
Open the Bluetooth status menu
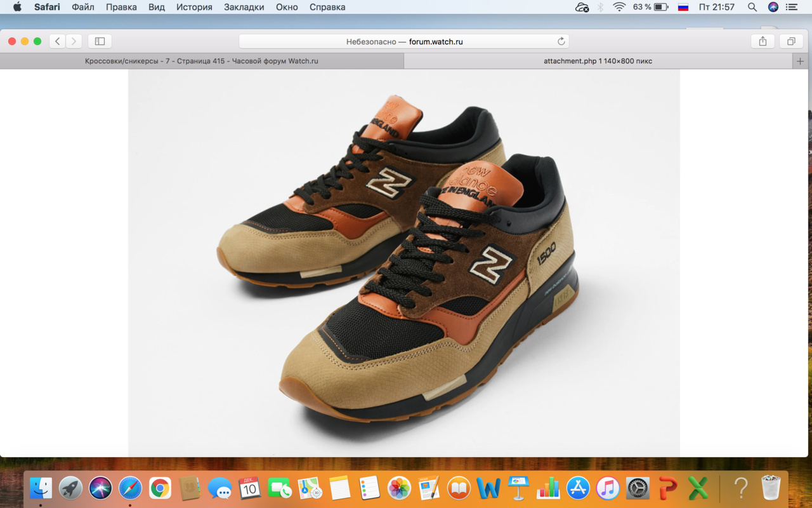pyautogui.click(x=600, y=7)
